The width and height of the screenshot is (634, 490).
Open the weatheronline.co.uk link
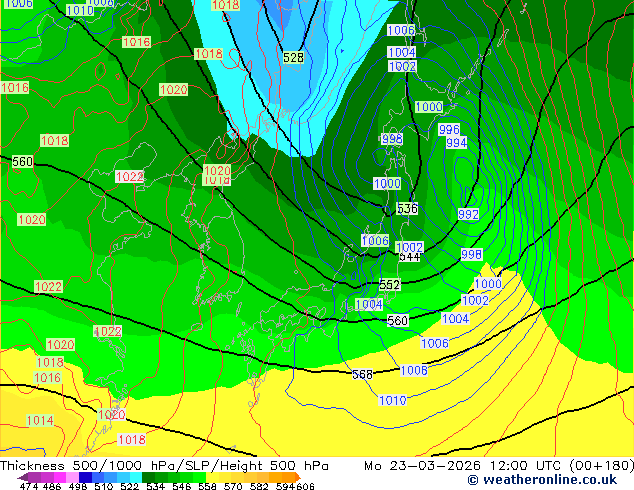(542, 480)
